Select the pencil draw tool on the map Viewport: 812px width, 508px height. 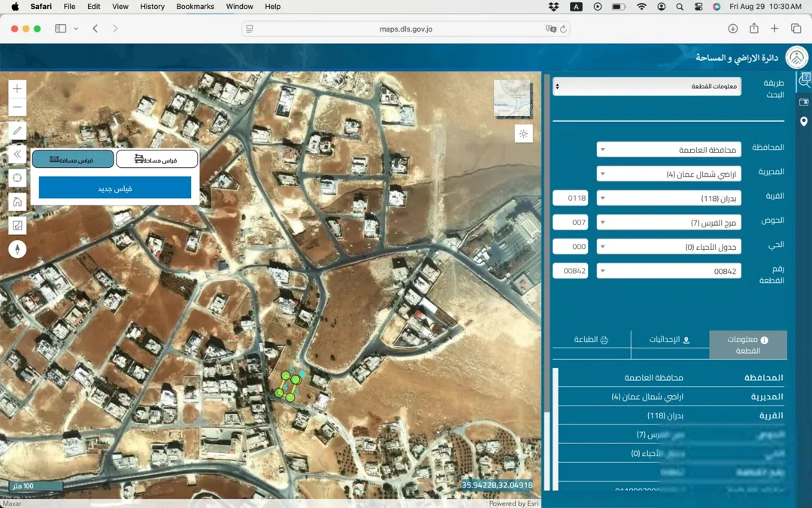(17, 131)
